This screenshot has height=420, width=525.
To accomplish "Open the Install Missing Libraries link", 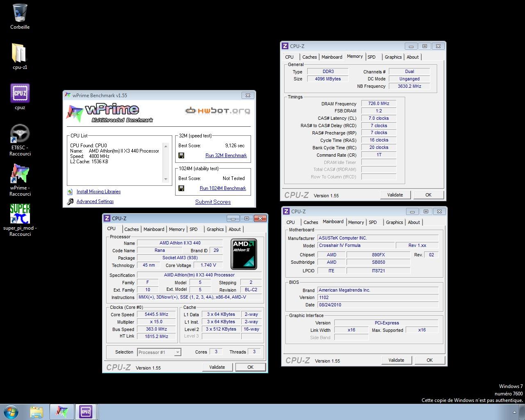I will 98,192.
